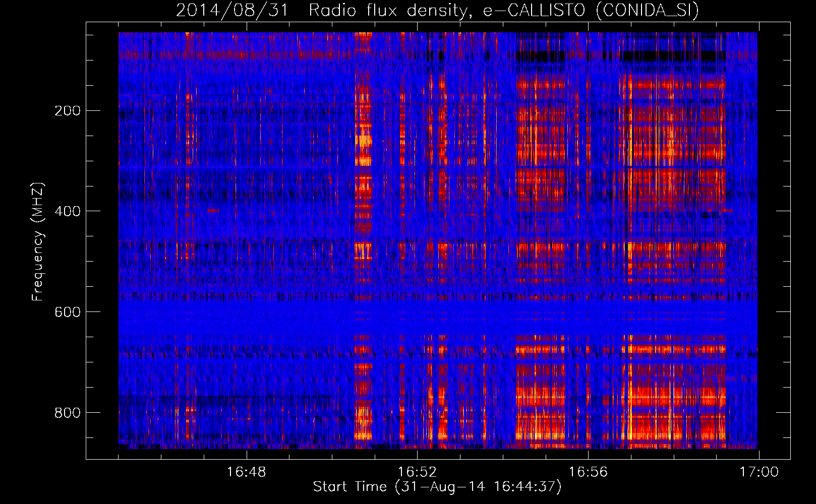Click the 800 frequency tick label

click(68, 413)
